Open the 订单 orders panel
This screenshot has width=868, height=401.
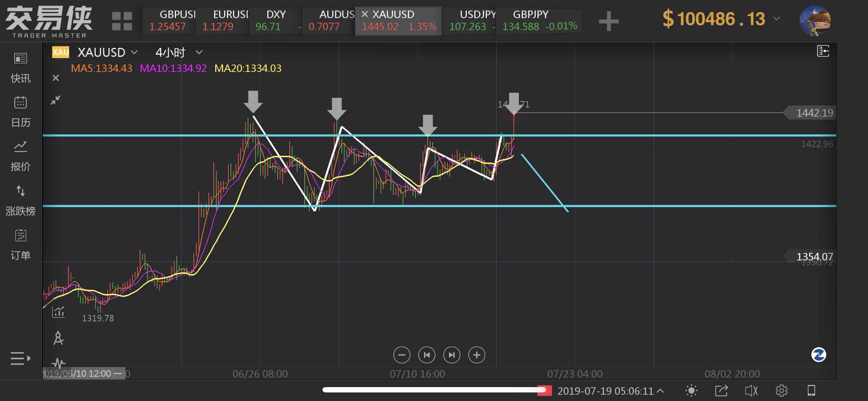(x=20, y=236)
